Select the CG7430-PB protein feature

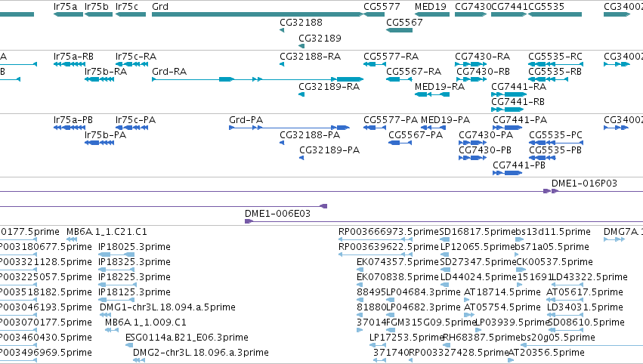[472, 158]
